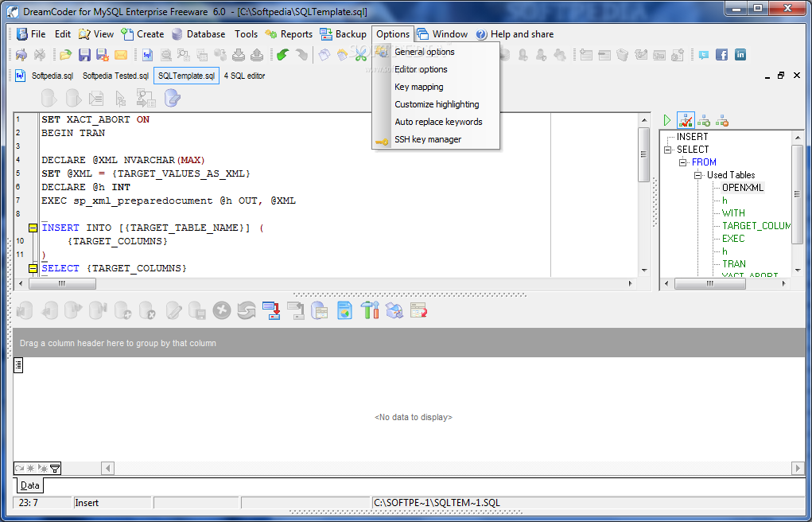Collapse the FROM node in tree

(683, 163)
